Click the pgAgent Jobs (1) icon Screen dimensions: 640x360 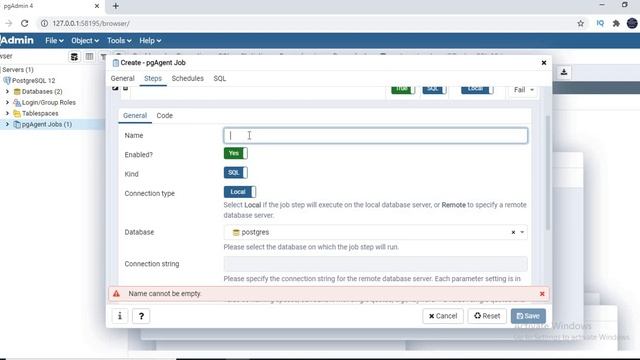coord(17,124)
